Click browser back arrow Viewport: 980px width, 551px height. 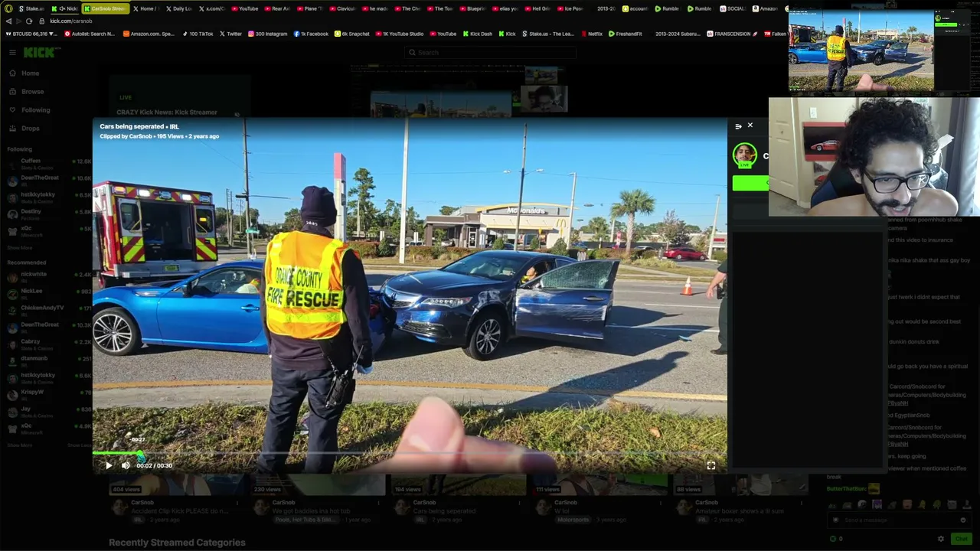(8, 21)
